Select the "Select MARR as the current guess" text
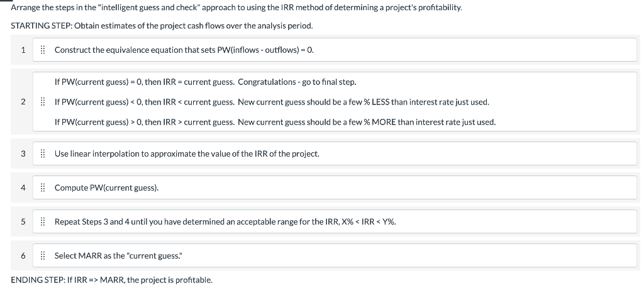The width and height of the screenshot is (644, 290). (119, 256)
